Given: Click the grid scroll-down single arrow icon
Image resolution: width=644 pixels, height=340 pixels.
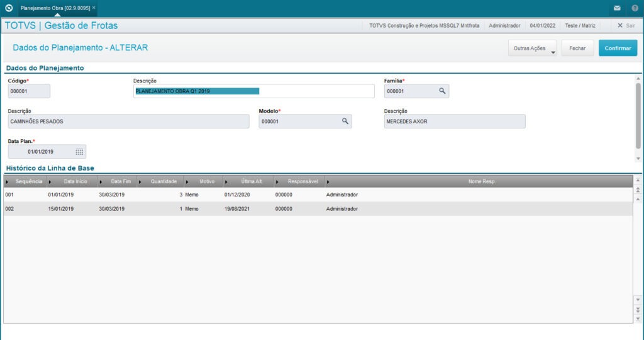Looking at the screenshot, I should point(638,300).
